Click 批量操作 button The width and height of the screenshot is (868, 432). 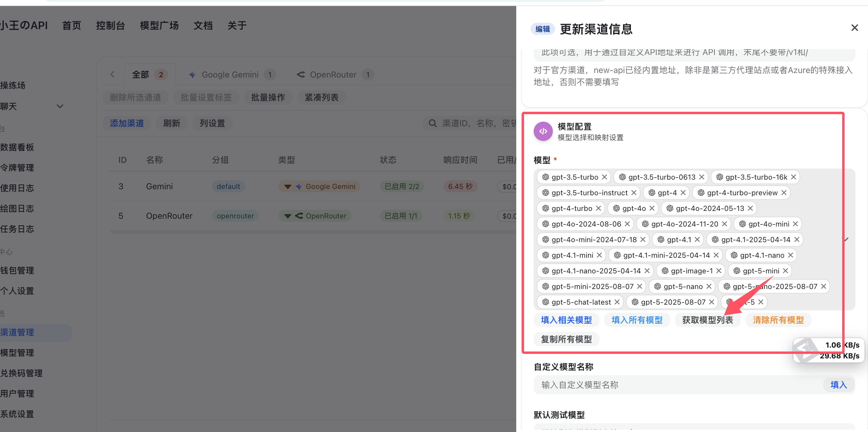point(268,97)
